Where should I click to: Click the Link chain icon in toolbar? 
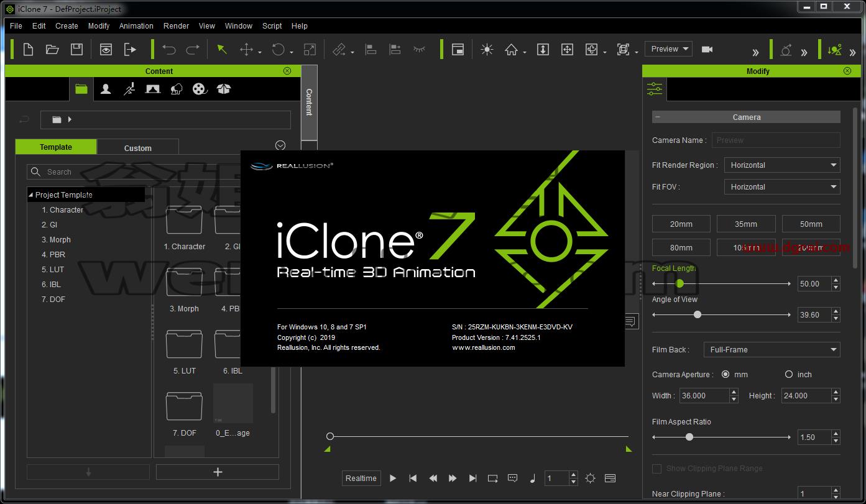click(x=339, y=50)
